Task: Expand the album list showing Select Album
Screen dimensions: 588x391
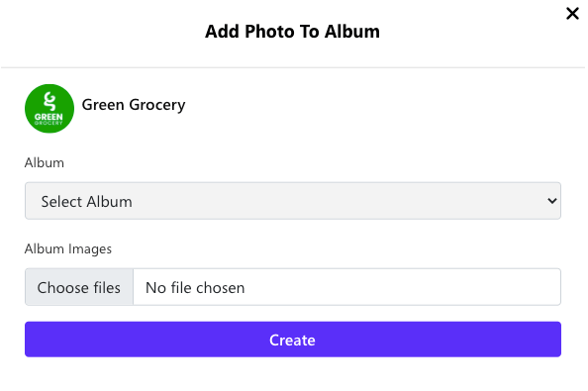Action: point(292,201)
